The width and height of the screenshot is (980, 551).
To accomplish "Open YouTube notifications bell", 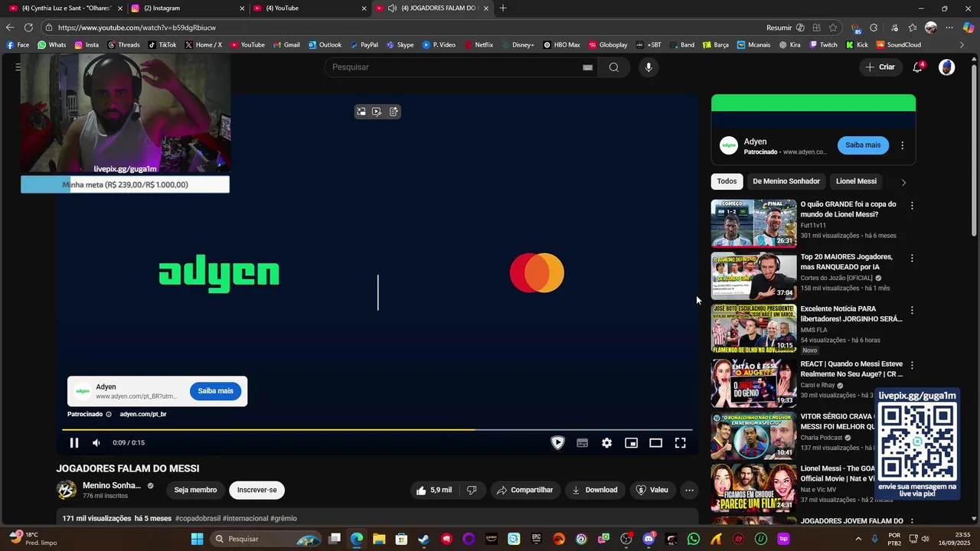I will pyautogui.click(x=917, y=67).
